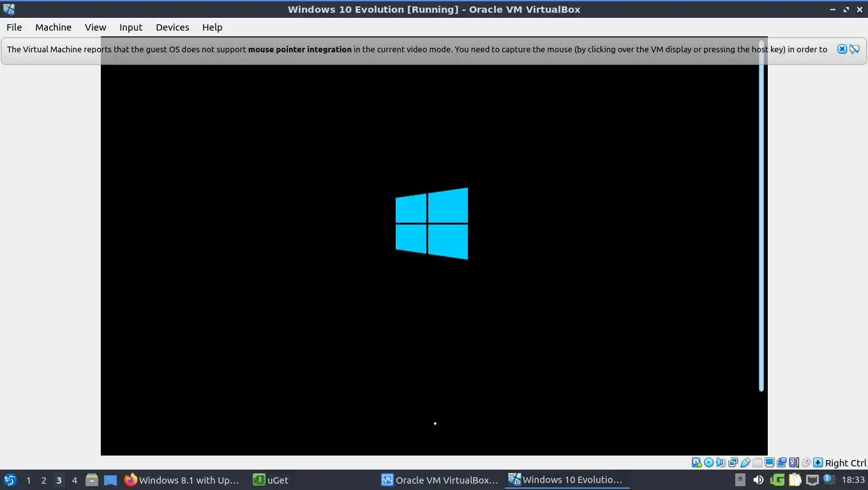Click the VM display scrollbar

pyautogui.click(x=761, y=217)
